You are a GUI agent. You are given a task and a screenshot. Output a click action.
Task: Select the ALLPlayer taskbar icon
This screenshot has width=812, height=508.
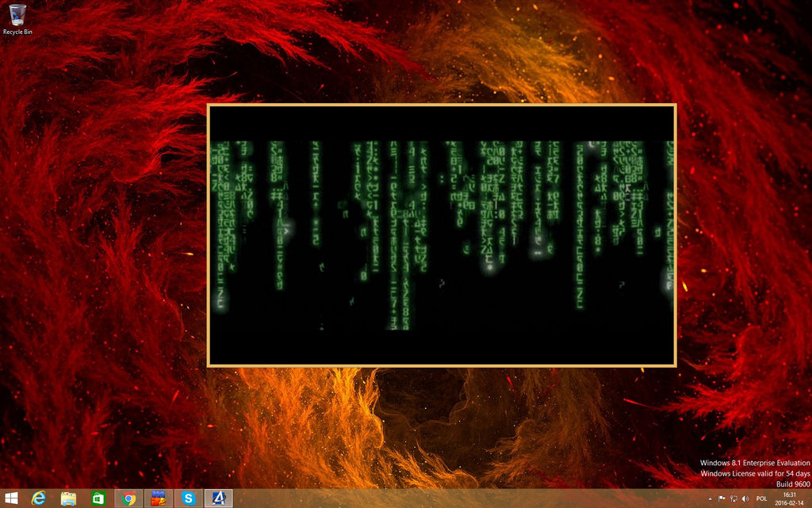point(219,498)
